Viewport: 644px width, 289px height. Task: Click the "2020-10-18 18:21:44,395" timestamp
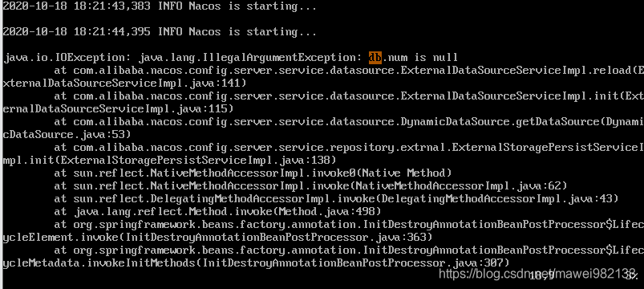[x=77, y=31]
